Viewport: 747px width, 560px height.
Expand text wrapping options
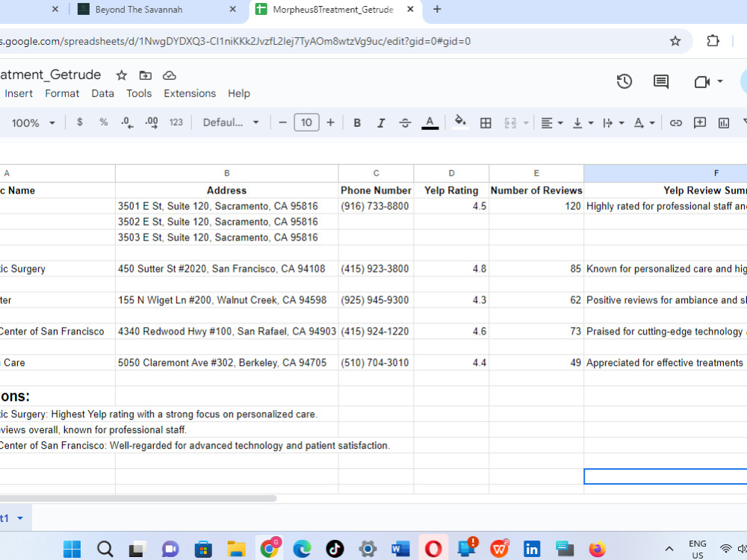pyautogui.click(x=622, y=123)
